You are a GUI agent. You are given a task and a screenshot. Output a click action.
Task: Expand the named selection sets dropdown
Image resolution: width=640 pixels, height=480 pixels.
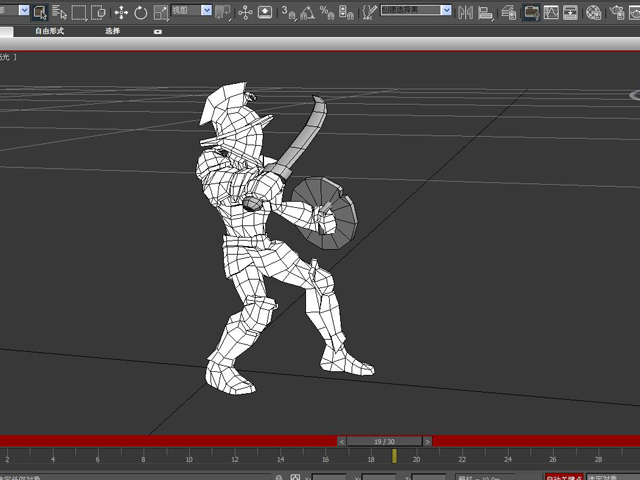[x=416, y=10]
